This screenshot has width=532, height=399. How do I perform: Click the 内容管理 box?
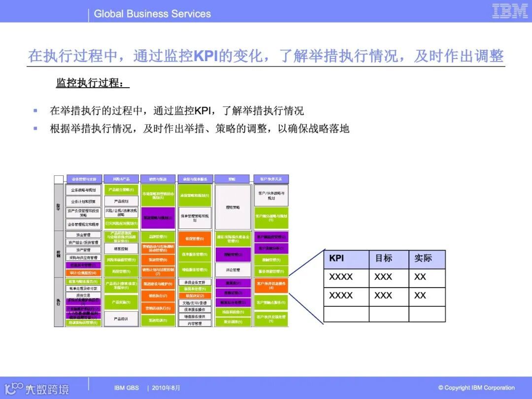point(195,324)
